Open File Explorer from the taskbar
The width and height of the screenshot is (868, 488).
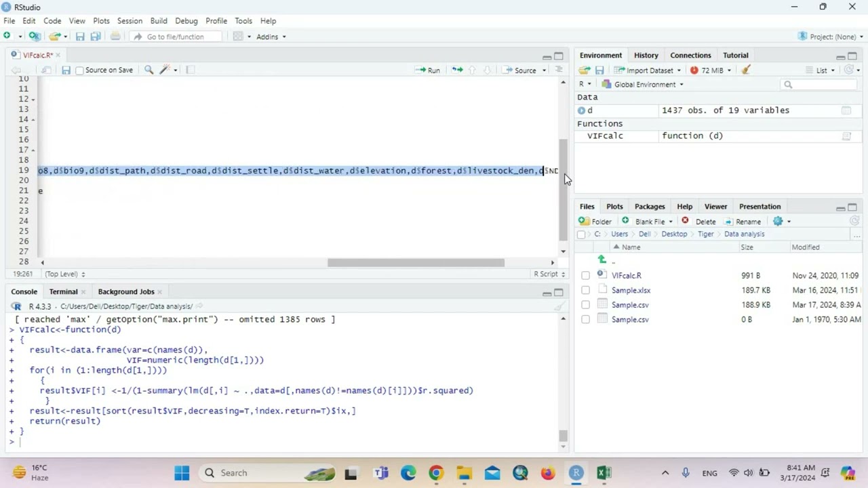464,473
